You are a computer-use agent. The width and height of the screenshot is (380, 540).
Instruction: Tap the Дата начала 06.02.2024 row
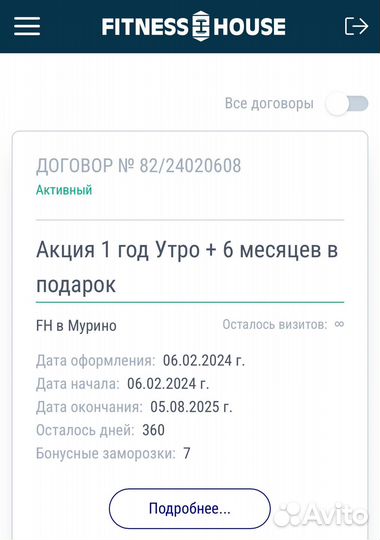pos(123,384)
